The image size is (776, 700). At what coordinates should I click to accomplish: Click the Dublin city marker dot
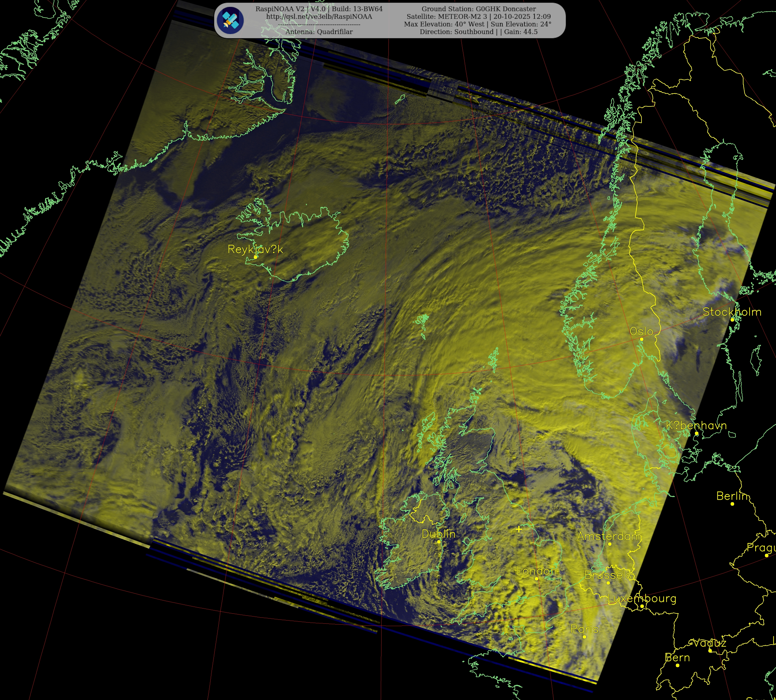click(439, 542)
